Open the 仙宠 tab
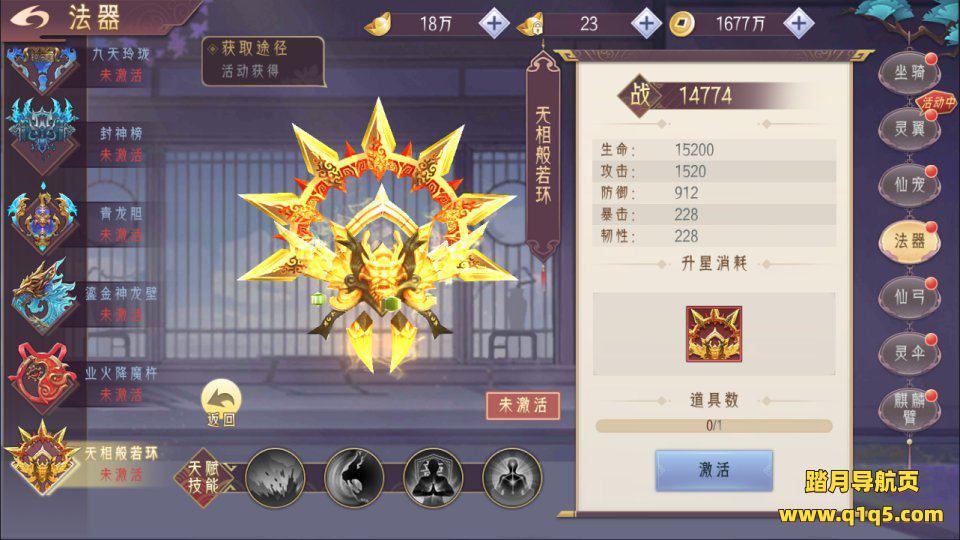This screenshot has height=540, width=960. (x=909, y=184)
